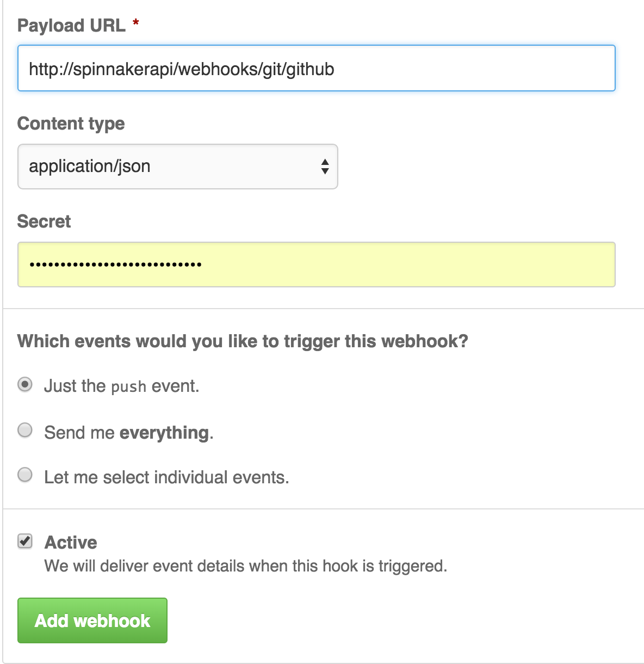Click the red required asterisk beside Payload URL
This screenshot has height=664, width=644.
tap(136, 23)
